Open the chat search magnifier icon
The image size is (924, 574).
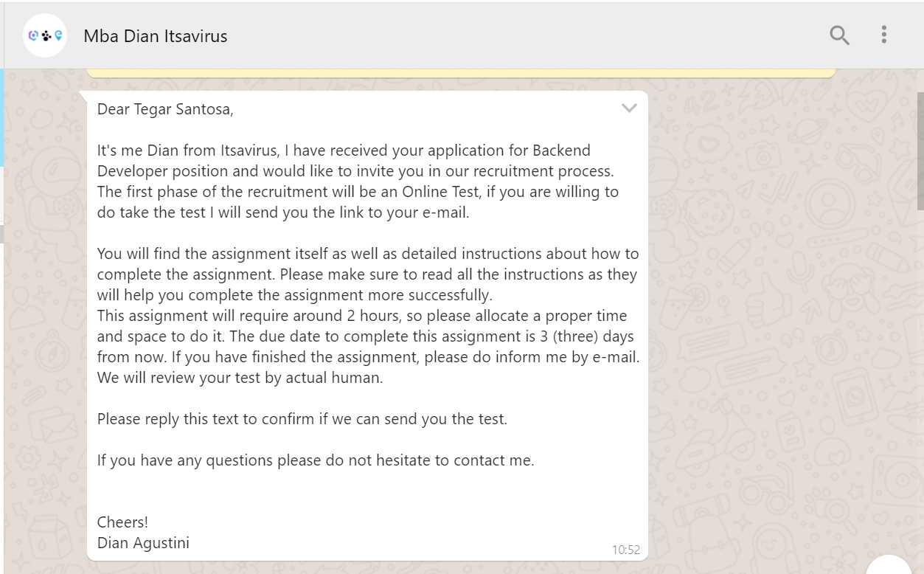coord(839,35)
